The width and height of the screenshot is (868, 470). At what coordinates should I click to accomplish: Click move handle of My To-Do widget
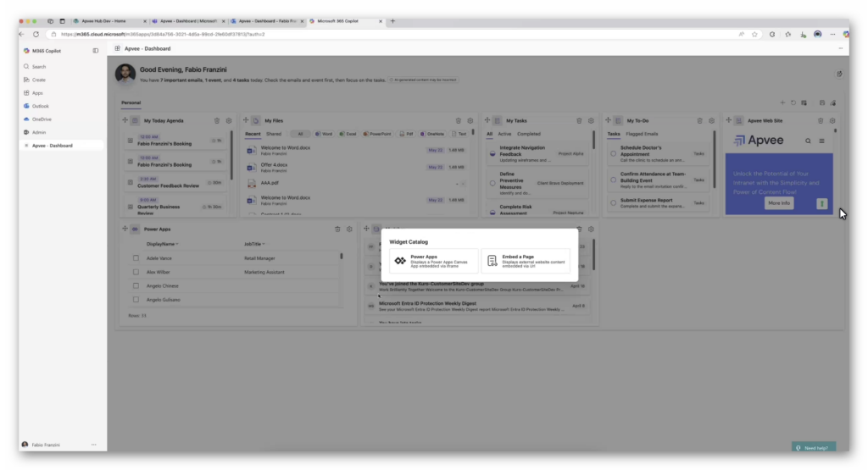point(608,120)
